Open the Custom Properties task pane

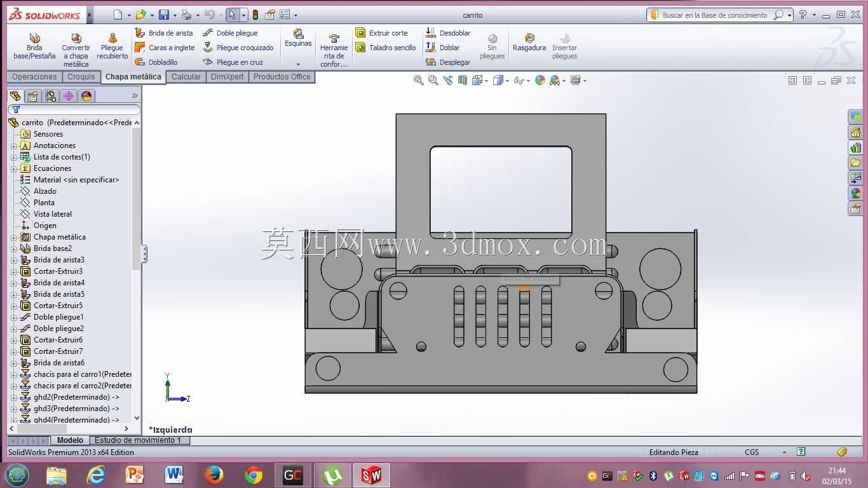pos(855,208)
